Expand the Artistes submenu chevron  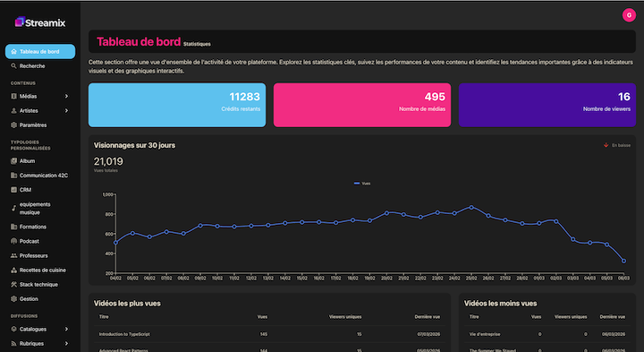[x=66, y=111]
